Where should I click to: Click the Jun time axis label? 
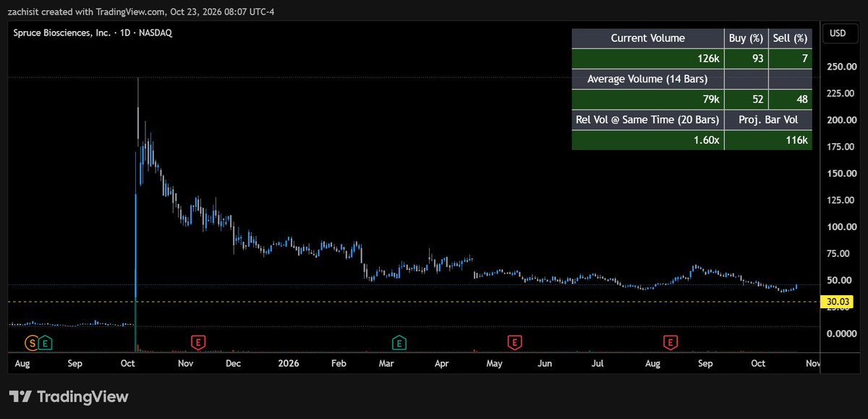click(545, 363)
